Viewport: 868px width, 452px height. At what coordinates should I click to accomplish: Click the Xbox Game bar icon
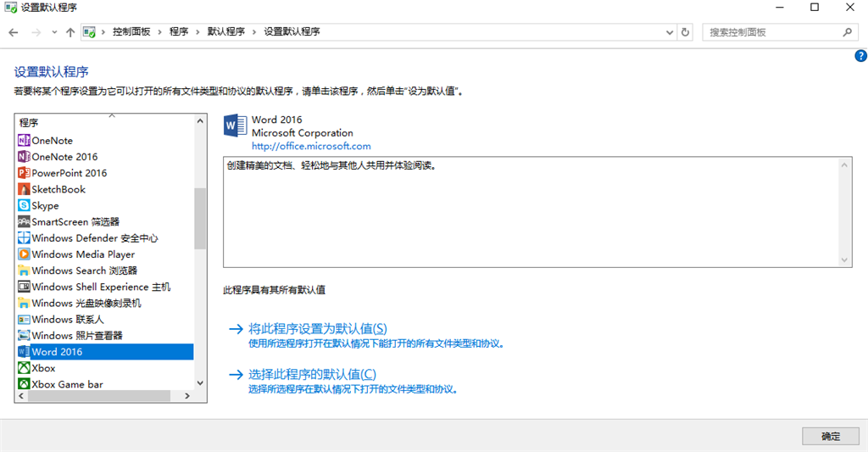pyautogui.click(x=24, y=384)
